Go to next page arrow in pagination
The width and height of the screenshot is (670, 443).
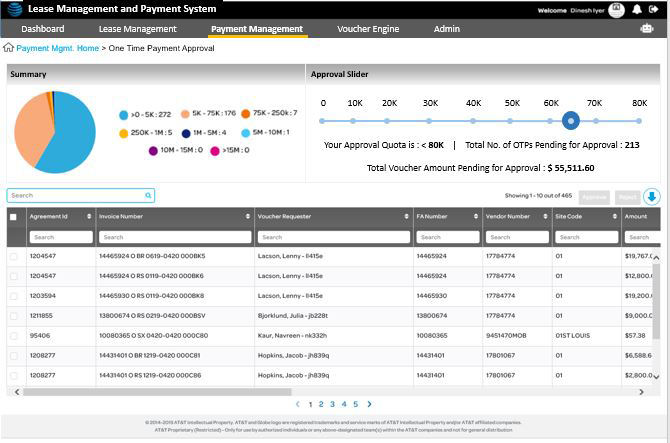(x=369, y=404)
